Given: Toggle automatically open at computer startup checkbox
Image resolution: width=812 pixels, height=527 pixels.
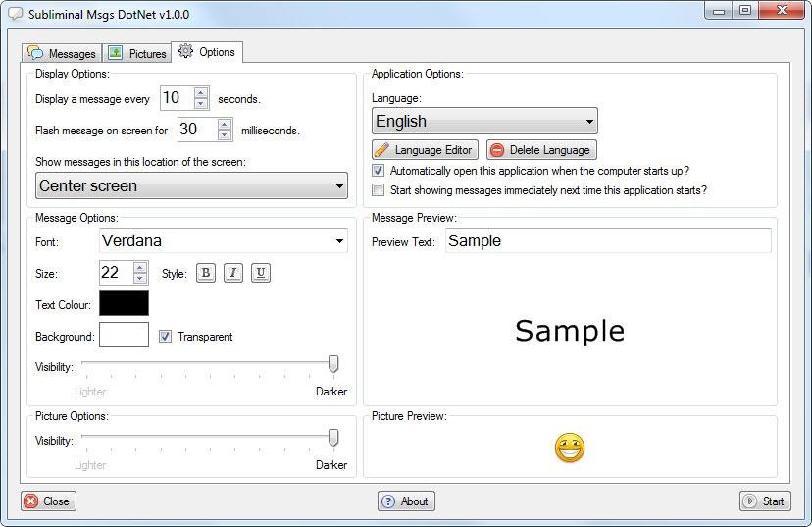Looking at the screenshot, I should pyautogui.click(x=379, y=171).
